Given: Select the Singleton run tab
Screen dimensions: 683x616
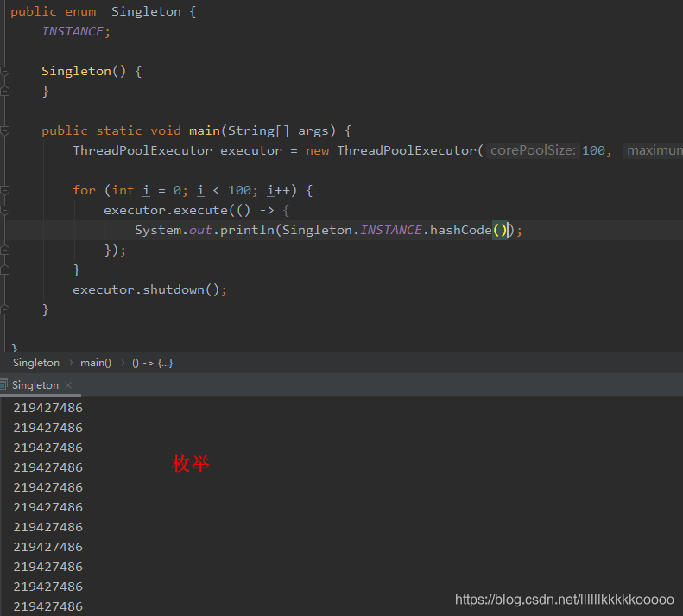Looking at the screenshot, I should click(35, 385).
